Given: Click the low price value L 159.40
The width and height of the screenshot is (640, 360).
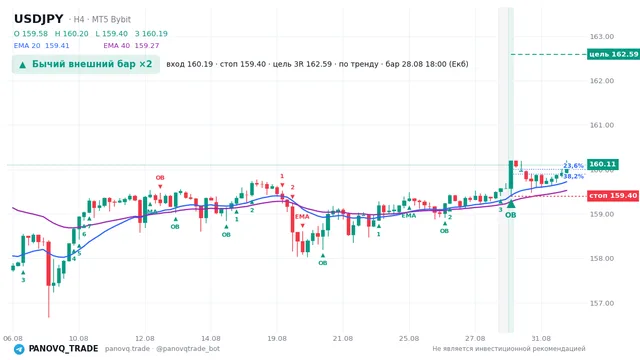Looking at the screenshot, I should point(111,34).
